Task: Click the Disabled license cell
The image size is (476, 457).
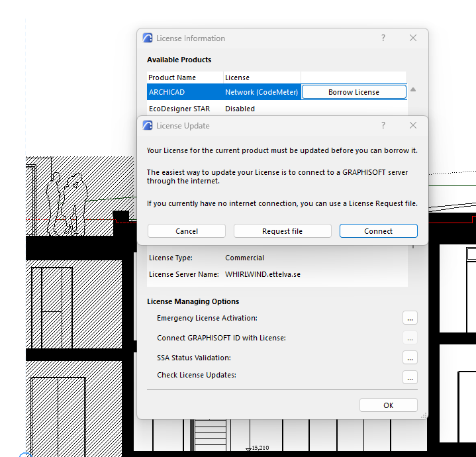Action: tap(240, 109)
